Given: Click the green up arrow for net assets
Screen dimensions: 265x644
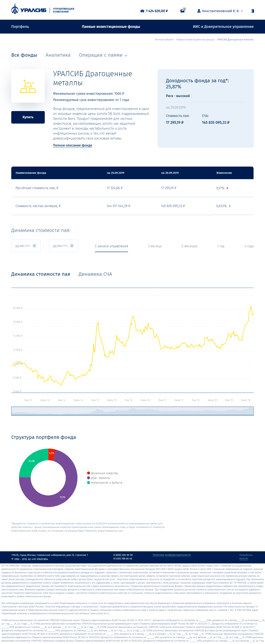Looking at the screenshot, I should [230, 206].
